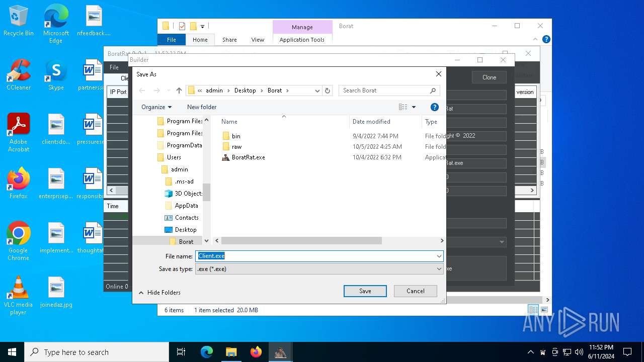The height and width of the screenshot is (362, 644).
Task: Open the Firefox desktop shortcut
Action: pos(19,184)
